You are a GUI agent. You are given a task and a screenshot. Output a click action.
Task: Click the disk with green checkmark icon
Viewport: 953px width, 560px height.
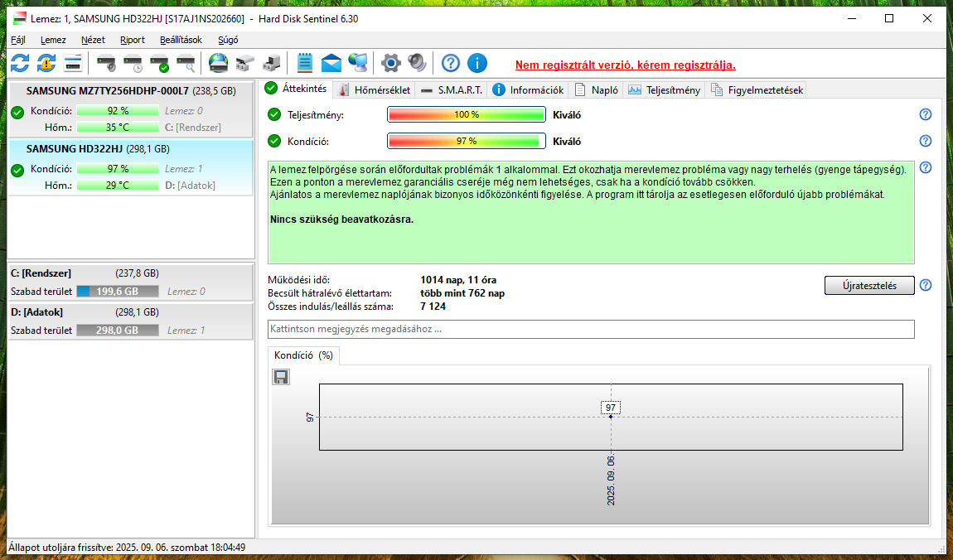159,63
